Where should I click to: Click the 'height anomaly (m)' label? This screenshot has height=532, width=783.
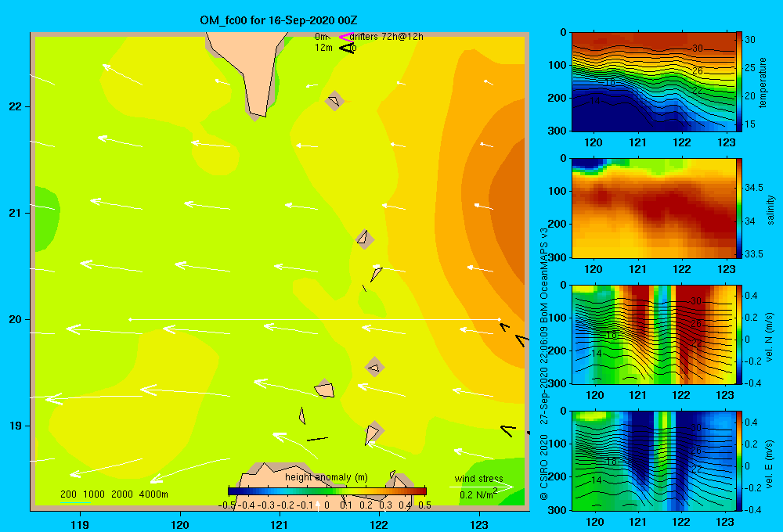pyautogui.click(x=327, y=477)
